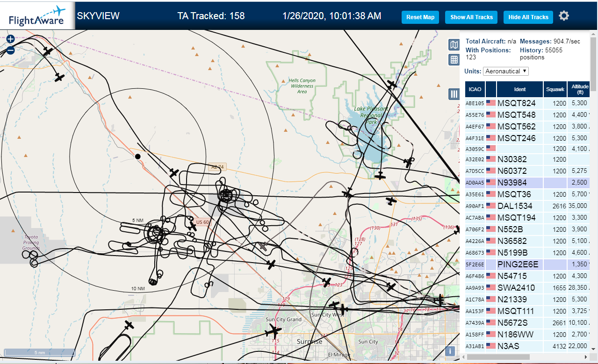
Task: Select the highlighted N93984 row
Action: click(x=527, y=183)
